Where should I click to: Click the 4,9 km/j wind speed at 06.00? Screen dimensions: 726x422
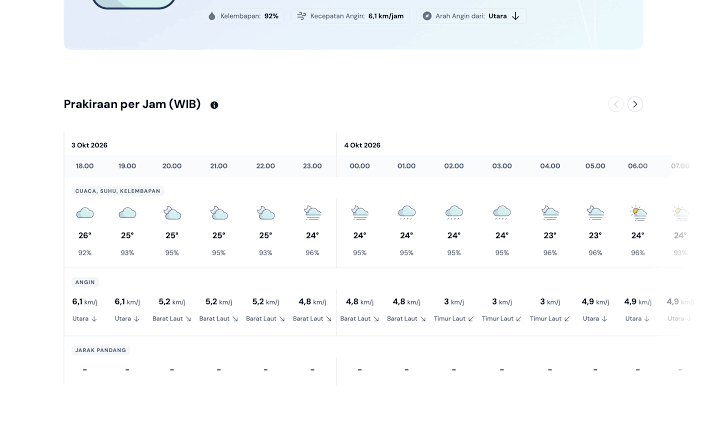click(x=638, y=302)
